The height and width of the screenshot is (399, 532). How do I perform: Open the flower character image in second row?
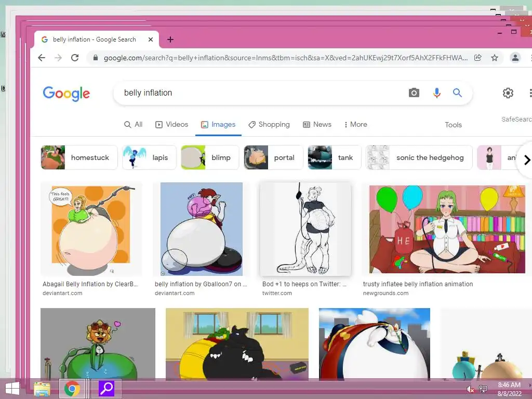point(98,344)
